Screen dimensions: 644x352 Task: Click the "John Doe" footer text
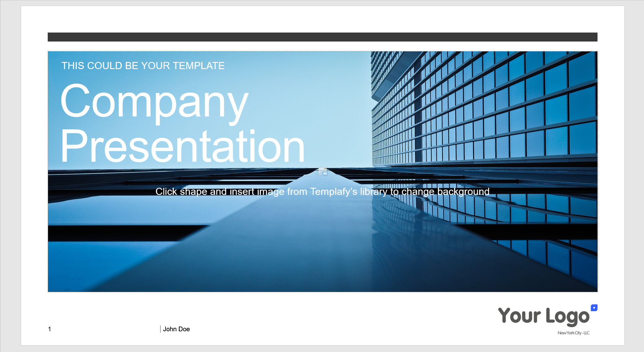176,329
